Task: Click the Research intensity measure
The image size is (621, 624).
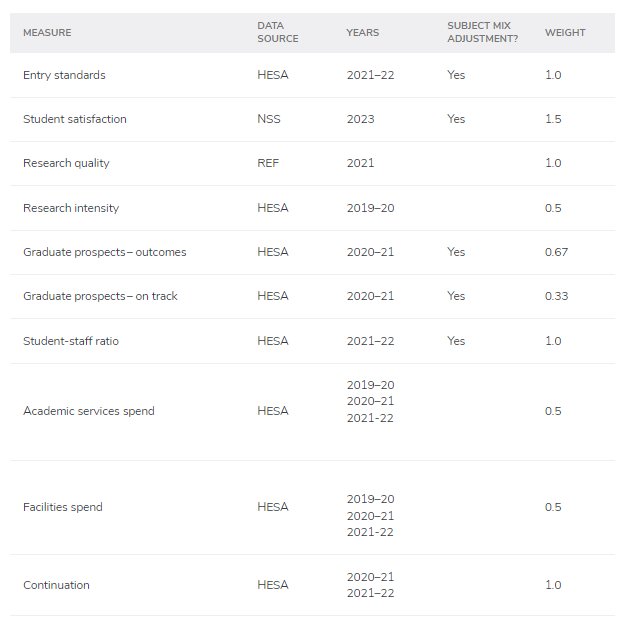Action: [71, 208]
